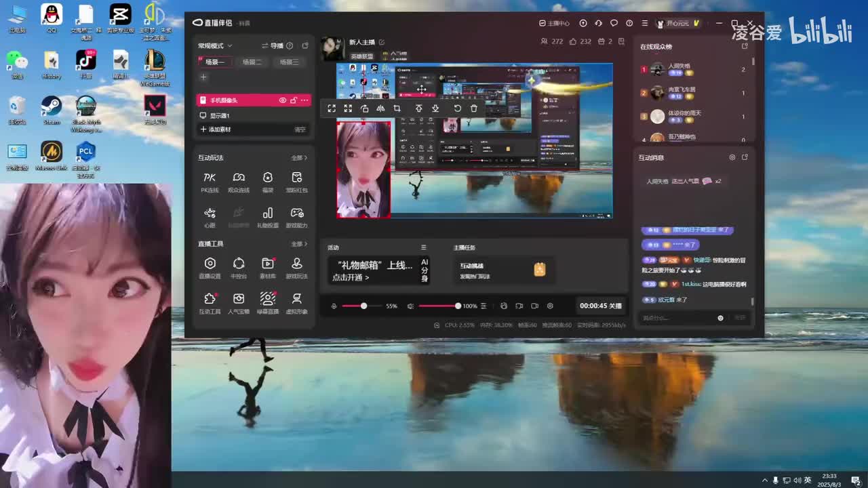Pop out the 在线观众榜 panel
This screenshot has height=488, width=868.
(745, 46)
